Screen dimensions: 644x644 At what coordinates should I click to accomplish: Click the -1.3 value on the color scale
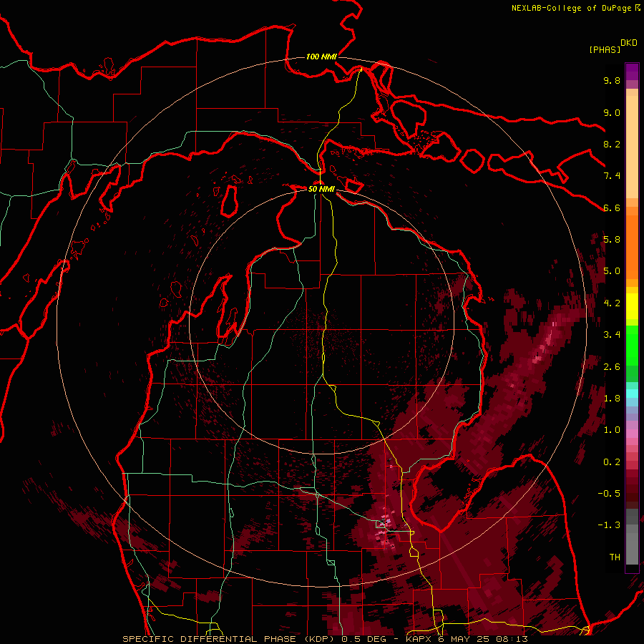click(609, 525)
